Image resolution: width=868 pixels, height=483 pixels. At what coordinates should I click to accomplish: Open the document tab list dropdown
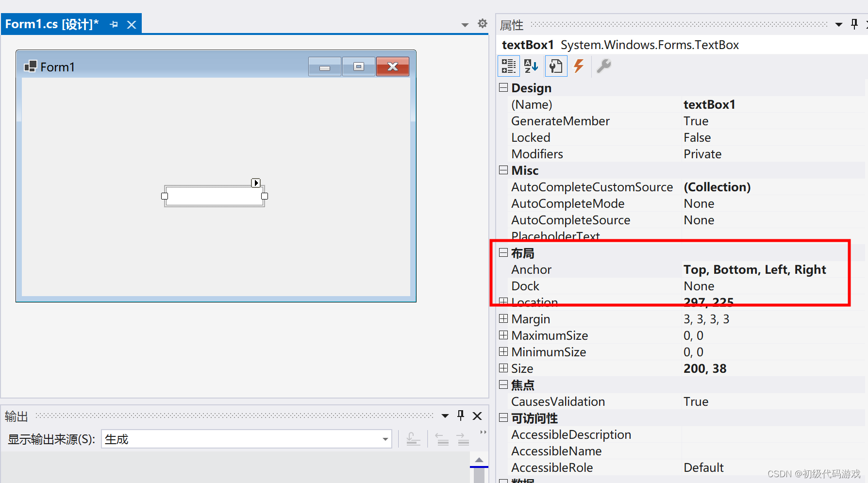[465, 25]
